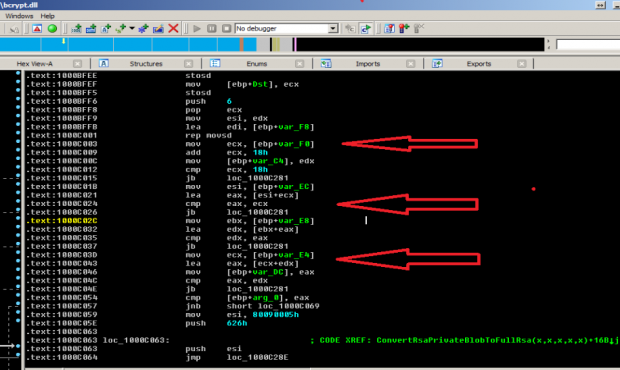Click magenta stripe in navigation band
The width and height of the screenshot is (620, 370).
point(295,44)
